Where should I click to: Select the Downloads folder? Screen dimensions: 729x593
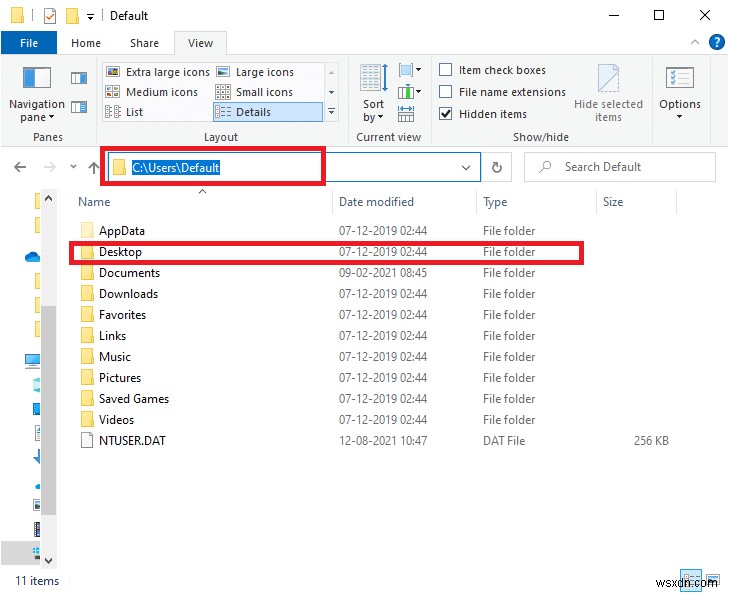tap(128, 294)
